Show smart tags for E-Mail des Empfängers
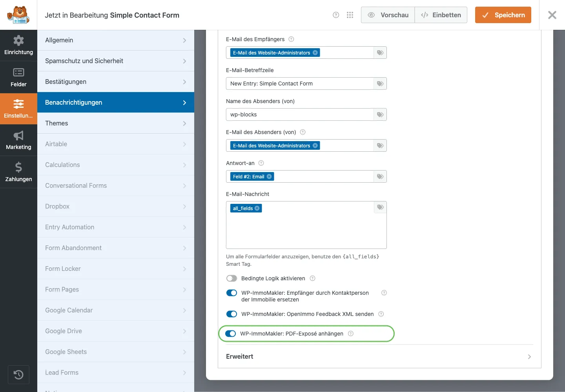Screen dimensions: 565x392 [380, 53]
